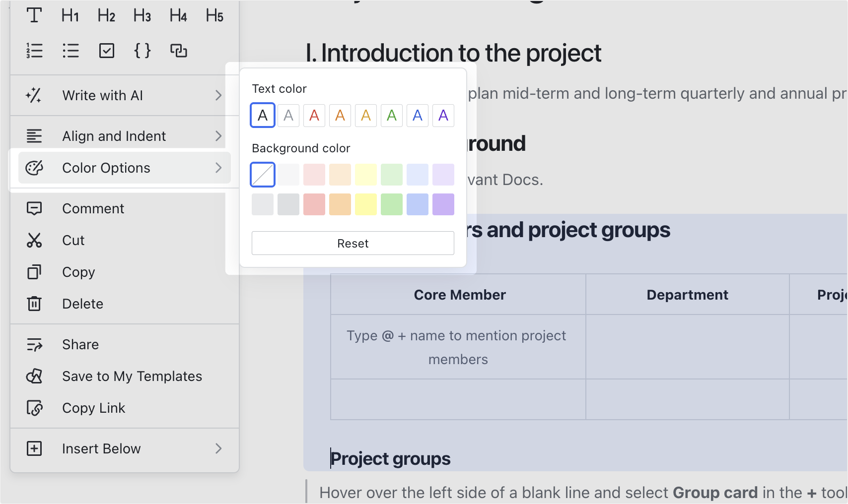
Task: Reset the color settings
Action: pos(353,243)
